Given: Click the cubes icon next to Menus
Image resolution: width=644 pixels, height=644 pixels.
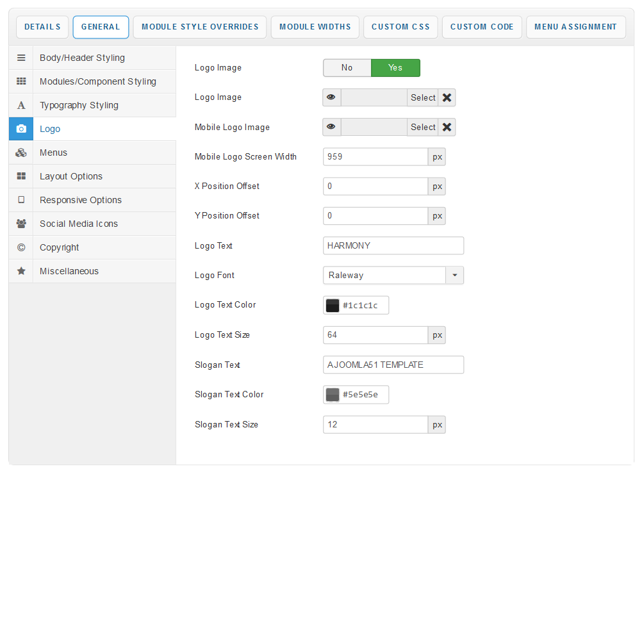Looking at the screenshot, I should [x=21, y=153].
